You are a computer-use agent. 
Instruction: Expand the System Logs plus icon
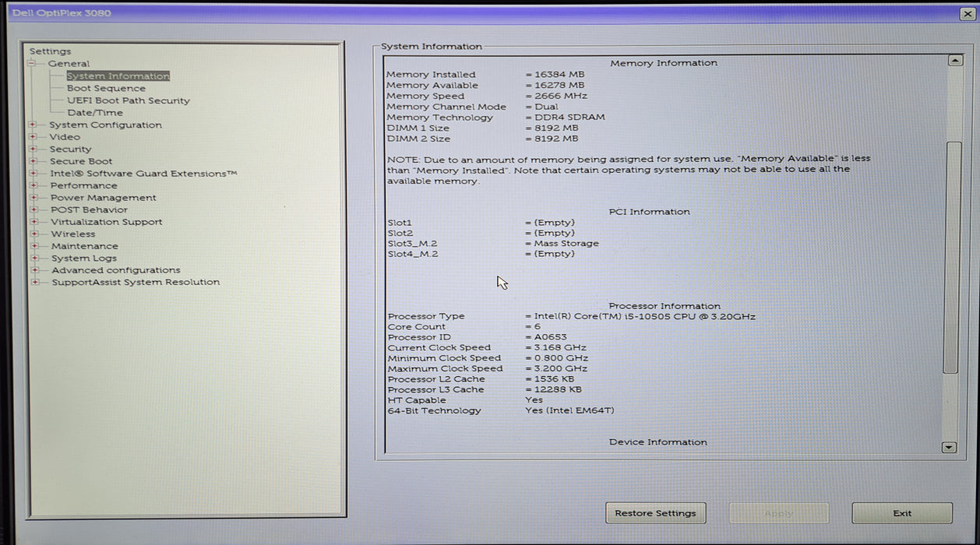pyautogui.click(x=33, y=258)
